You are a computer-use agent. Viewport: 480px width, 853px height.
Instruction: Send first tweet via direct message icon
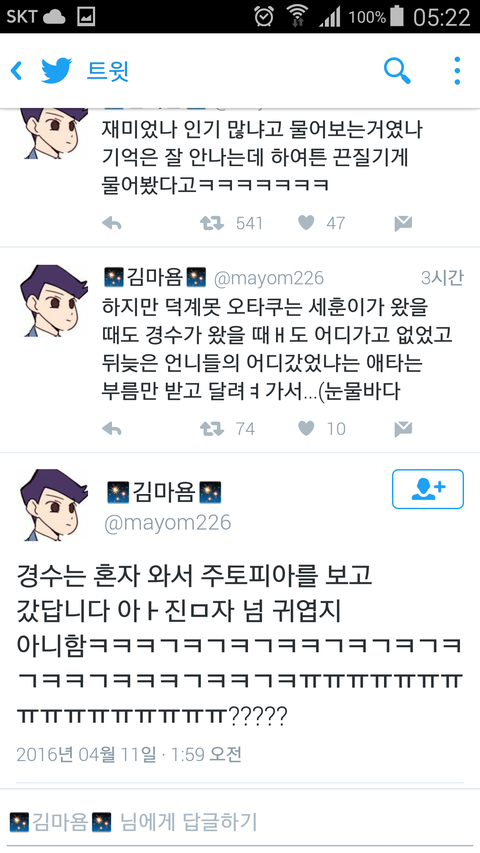tap(403, 223)
